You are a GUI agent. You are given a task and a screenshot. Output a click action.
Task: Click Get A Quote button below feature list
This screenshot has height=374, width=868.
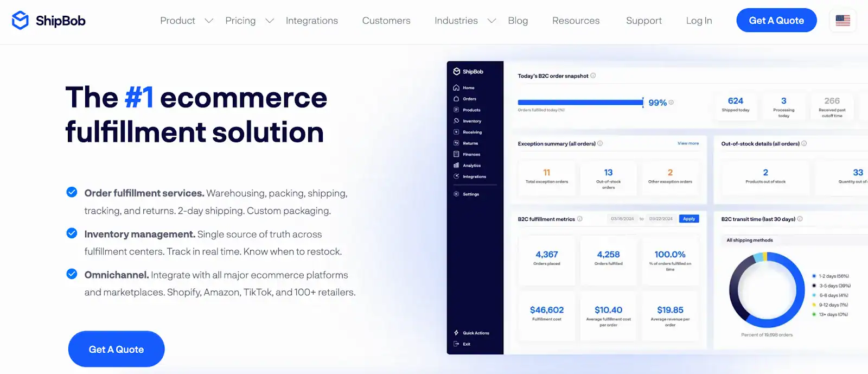pyautogui.click(x=116, y=349)
